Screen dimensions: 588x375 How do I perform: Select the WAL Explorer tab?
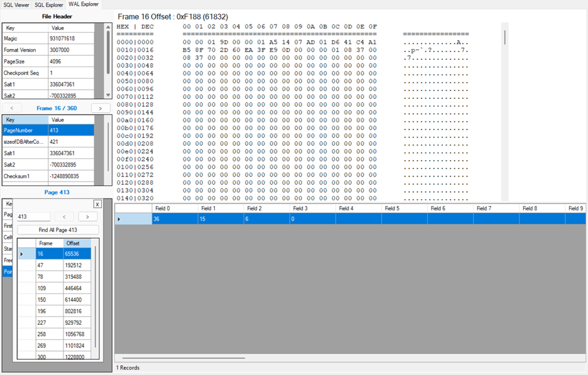click(84, 4)
